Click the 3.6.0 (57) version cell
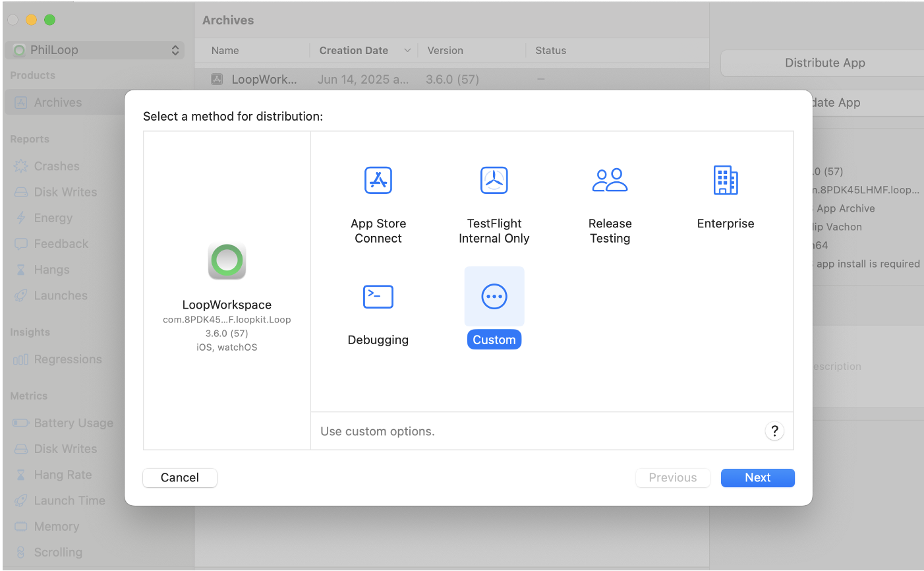Viewport: 924px width, 571px height. pyautogui.click(x=452, y=80)
